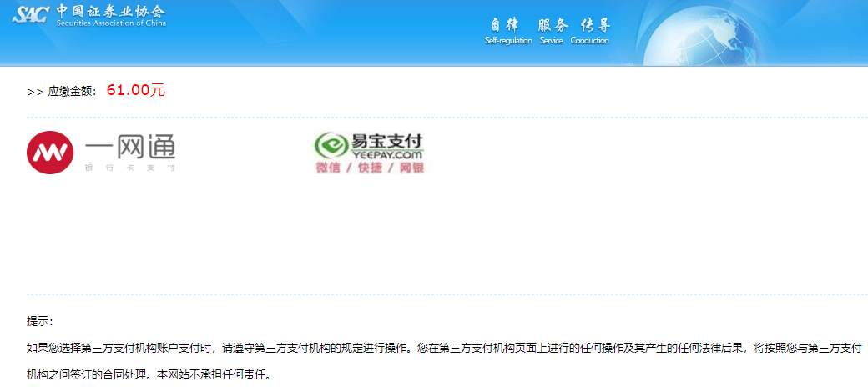Viewport: 868px width, 392px height.
Task: Click the 服务 slogan word
Action: (551, 24)
